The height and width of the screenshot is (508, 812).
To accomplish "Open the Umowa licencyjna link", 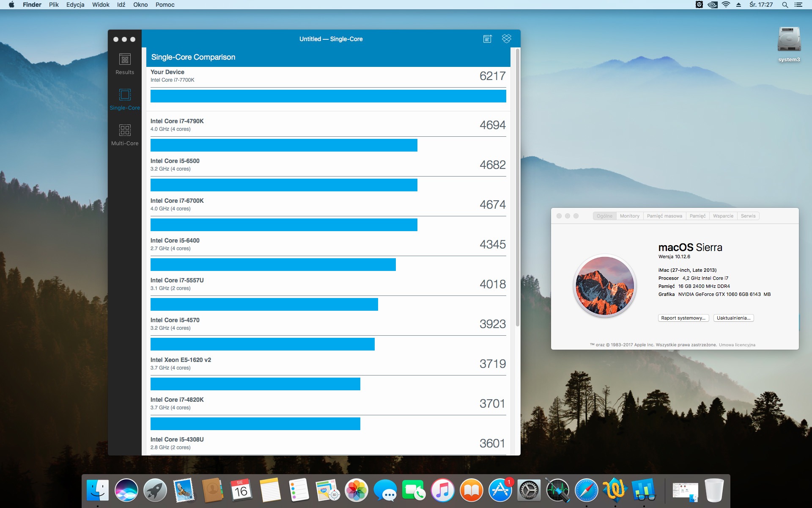I will [x=737, y=345].
